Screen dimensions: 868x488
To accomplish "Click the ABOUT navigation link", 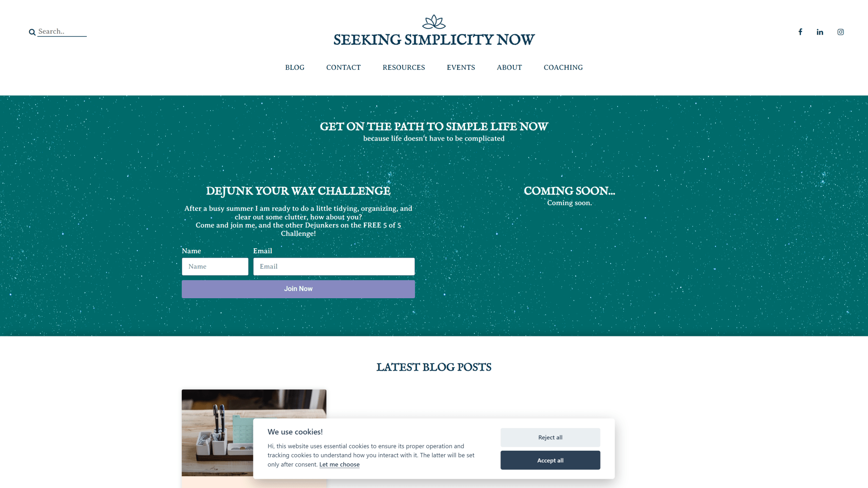I will point(509,67).
